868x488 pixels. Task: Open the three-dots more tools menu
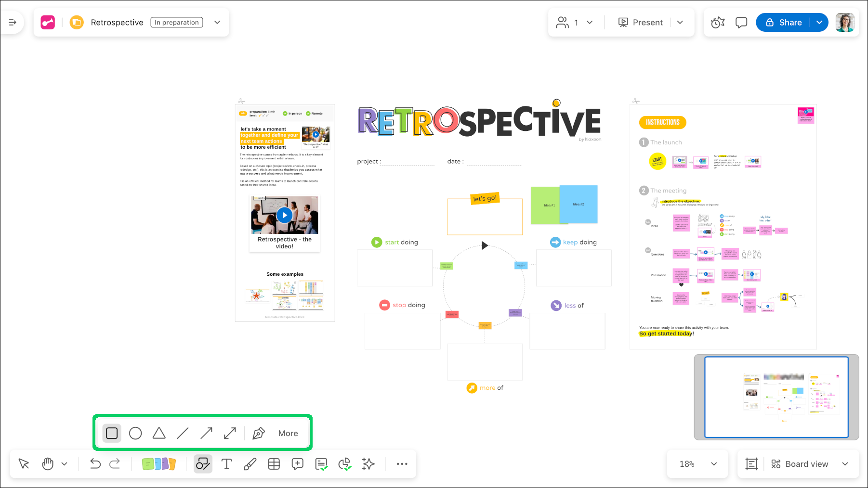(402, 464)
